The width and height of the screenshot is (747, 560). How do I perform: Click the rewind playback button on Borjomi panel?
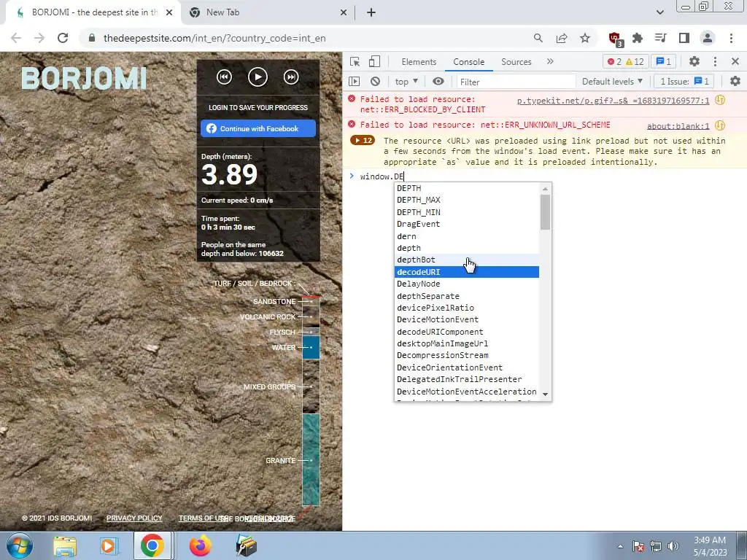click(225, 77)
